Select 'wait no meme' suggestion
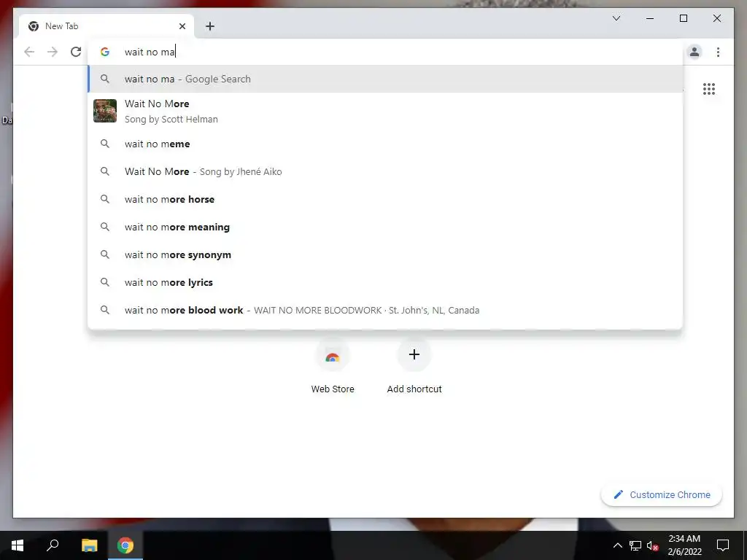Image resolution: width=747 pixels, height=560 pixels. tap(385, 144)
